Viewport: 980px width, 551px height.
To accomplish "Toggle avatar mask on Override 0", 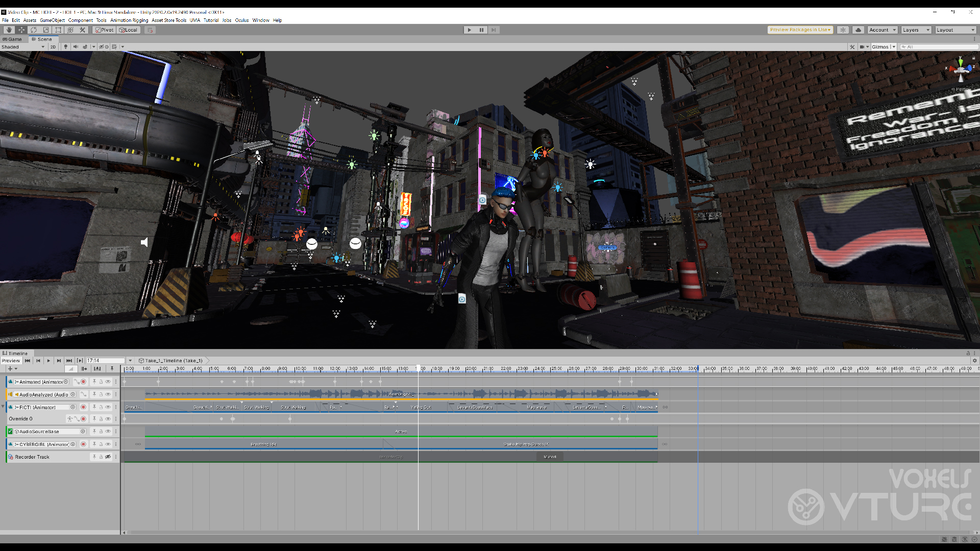I will [x=70, y=419].
